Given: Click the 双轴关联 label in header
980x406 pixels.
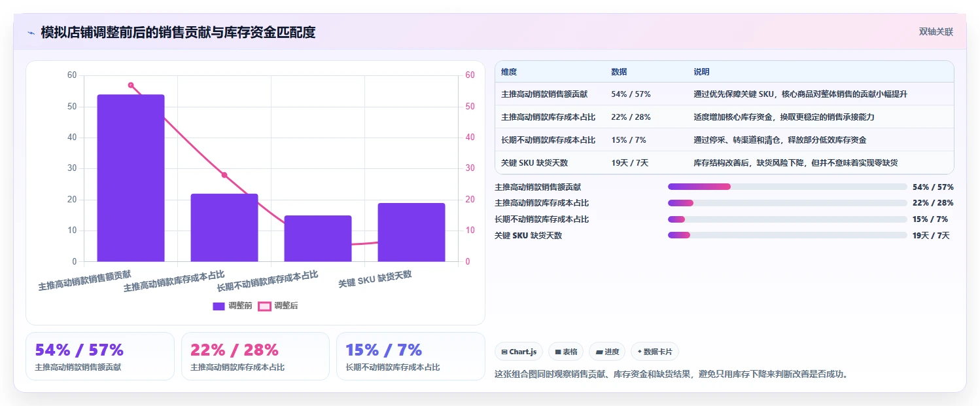Looking at the screenshot, I should click(x=936, y=31).
